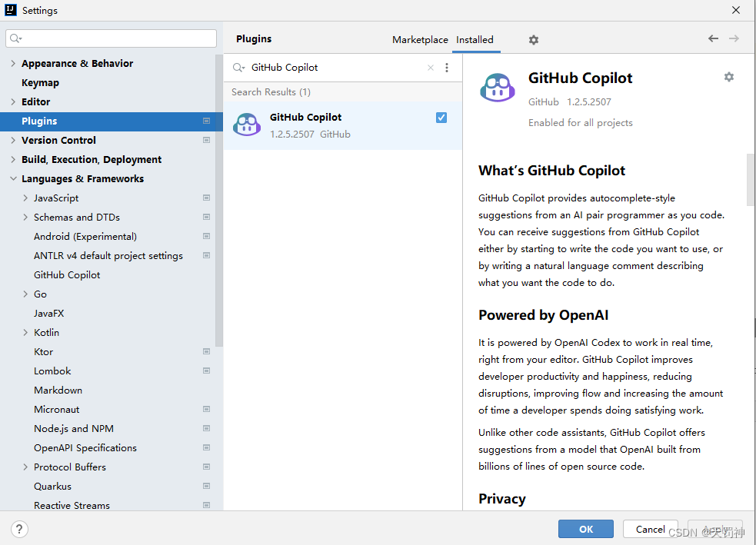The image size is (756, 545).
Task: Open Reactive Streams settings
Action: (x=72, y=505)
